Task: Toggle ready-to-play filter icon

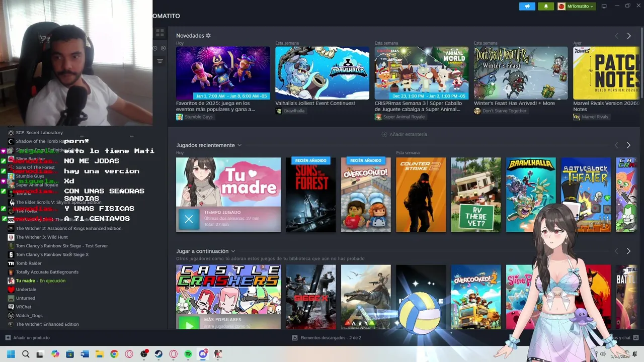Action: point(163,48)
